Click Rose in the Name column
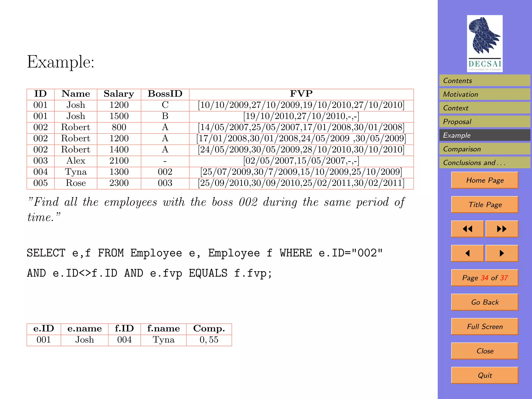Screen dimensions: 532x399 pyautogui.click(x=76, y=183)
